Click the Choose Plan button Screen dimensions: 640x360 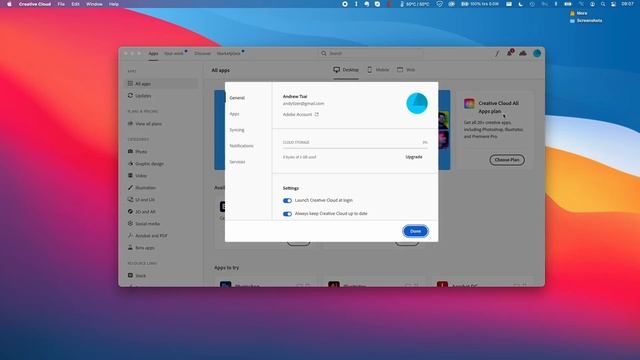[507, 160]
